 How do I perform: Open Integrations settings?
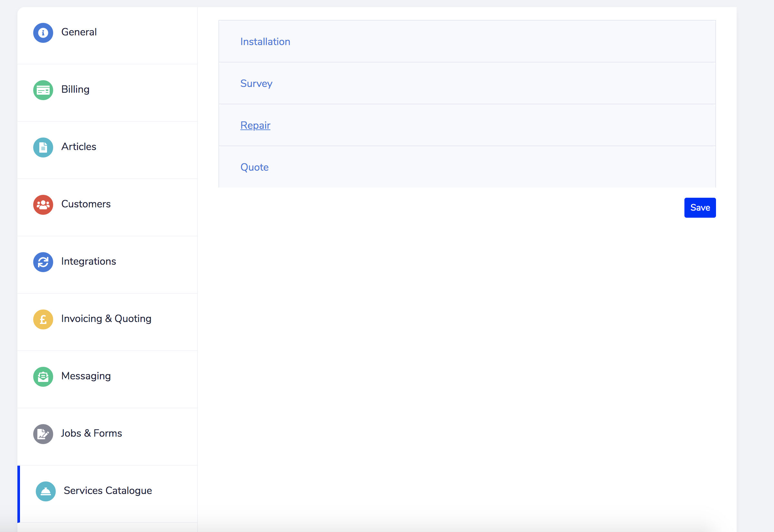point(107,265)
